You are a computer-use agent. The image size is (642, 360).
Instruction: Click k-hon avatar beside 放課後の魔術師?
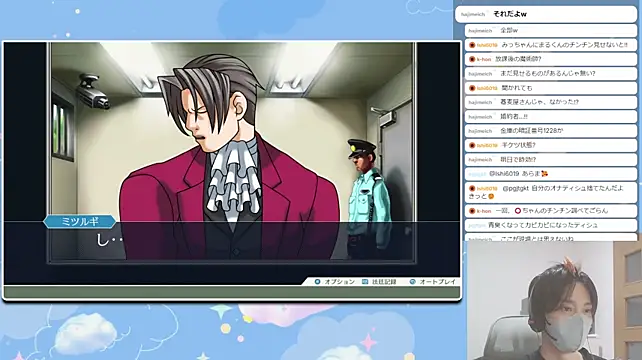(472, 59)
